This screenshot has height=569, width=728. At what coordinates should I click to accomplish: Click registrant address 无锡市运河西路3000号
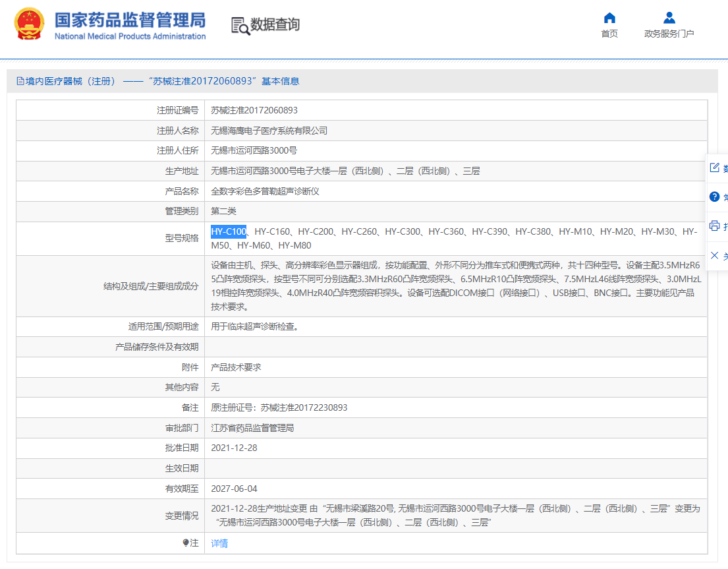254,150
